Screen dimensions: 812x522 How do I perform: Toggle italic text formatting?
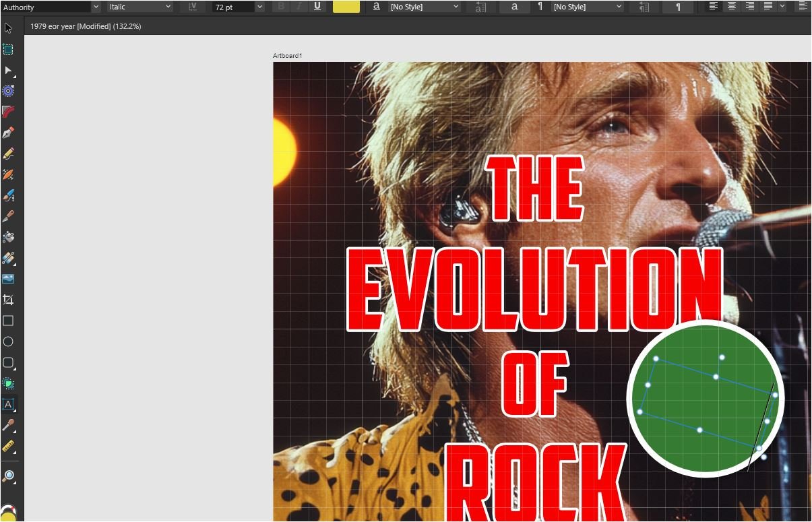tap(299, 7)
